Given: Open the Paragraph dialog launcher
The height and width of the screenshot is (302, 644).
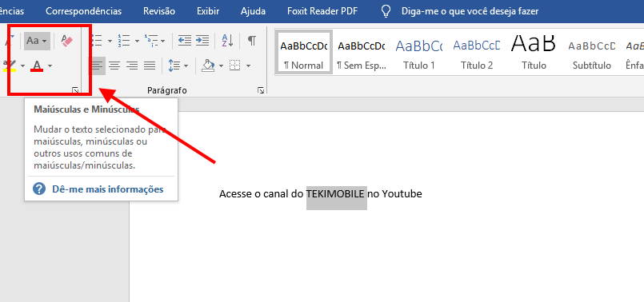Looking at the screenshot, I should (x=261, y=90).
